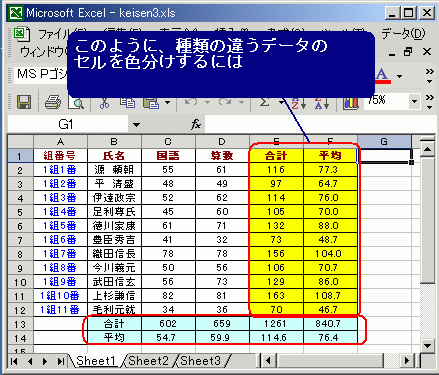Click the Save floppy disk icon
Viewport: 439px width, 375px height.
pos(24,102)
